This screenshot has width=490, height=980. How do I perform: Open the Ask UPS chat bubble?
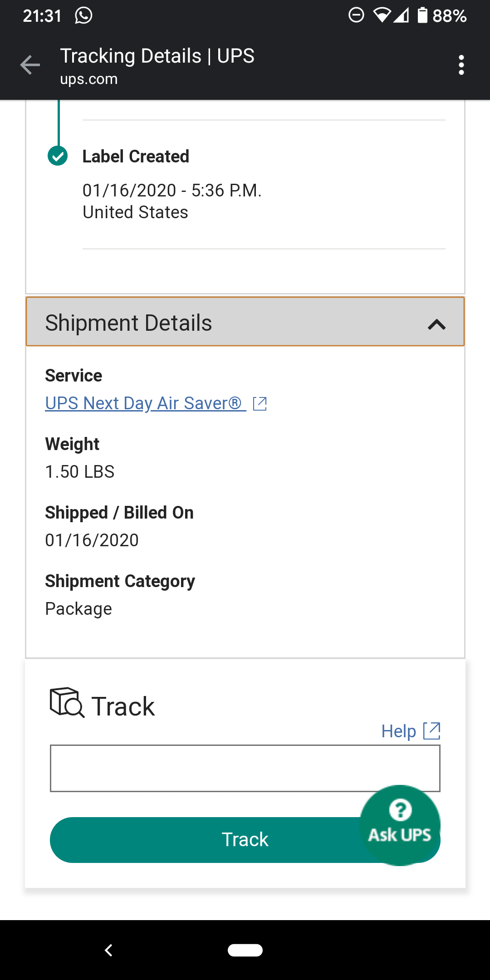click(x=400, y=825)
